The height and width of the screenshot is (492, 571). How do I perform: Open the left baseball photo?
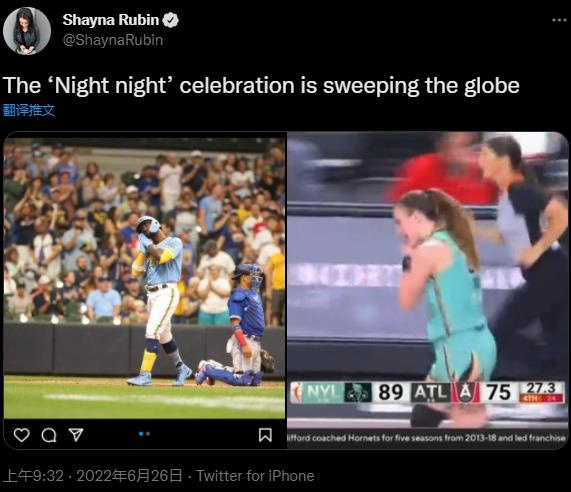coord(145,278)
